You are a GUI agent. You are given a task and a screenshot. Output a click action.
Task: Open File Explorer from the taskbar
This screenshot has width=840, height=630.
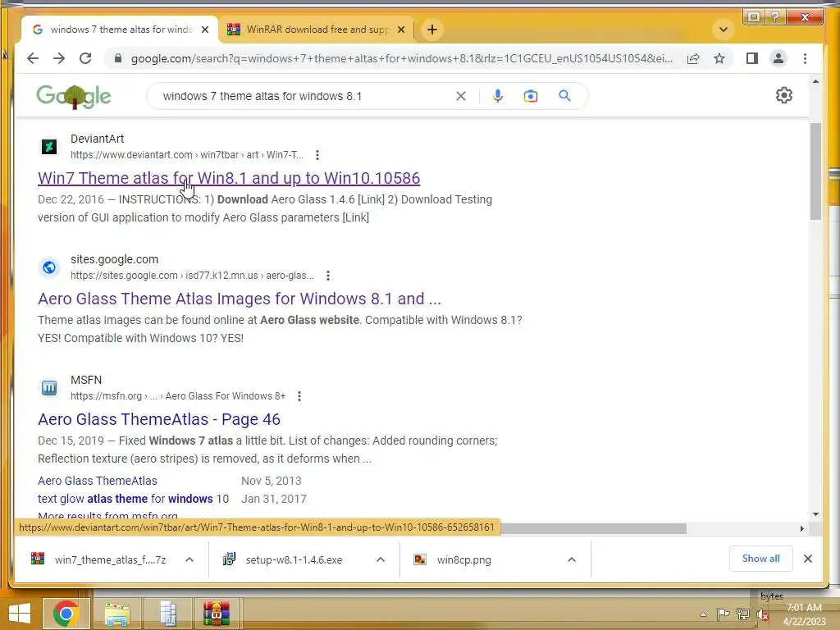117,614
